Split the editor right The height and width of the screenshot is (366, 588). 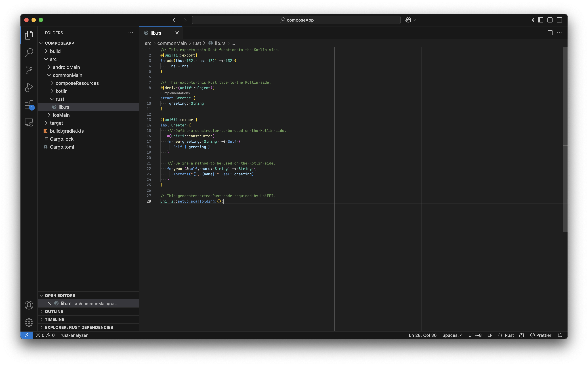coord(550,33)
